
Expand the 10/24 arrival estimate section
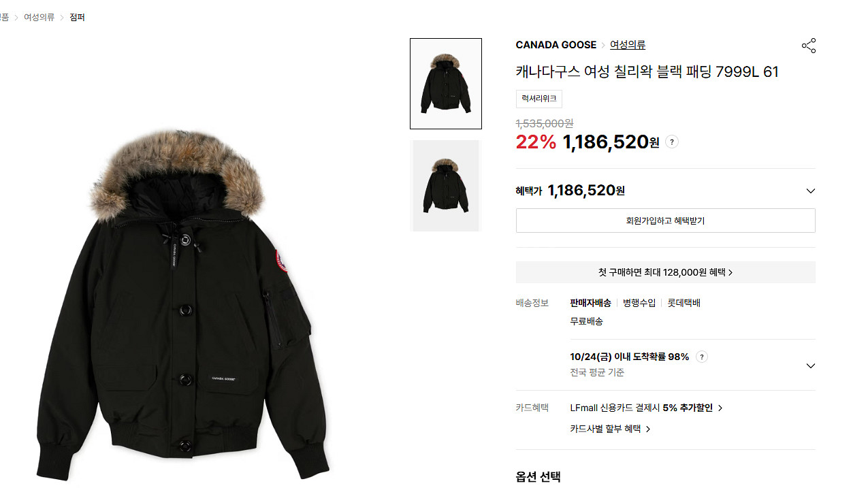(x=810, y=365)
